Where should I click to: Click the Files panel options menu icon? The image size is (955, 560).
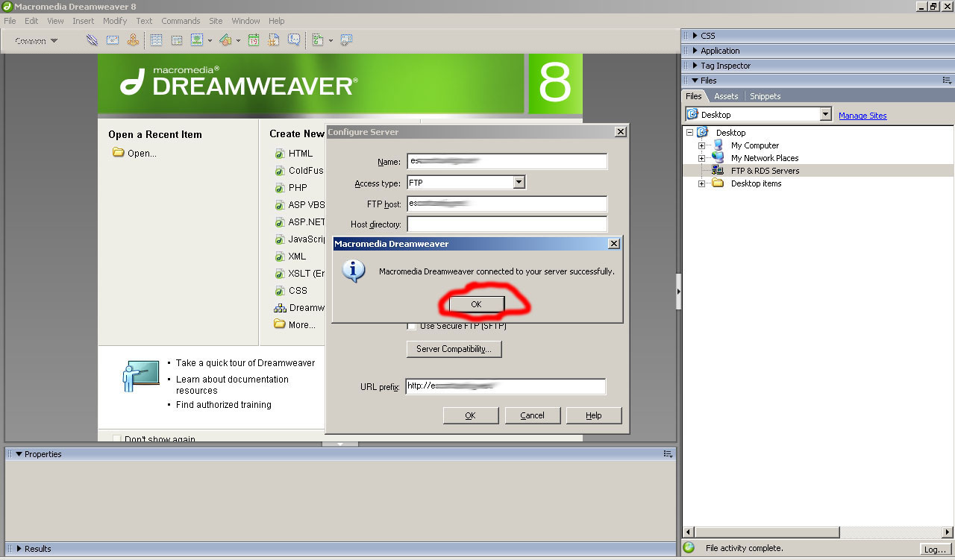click(x=947, y=81)
